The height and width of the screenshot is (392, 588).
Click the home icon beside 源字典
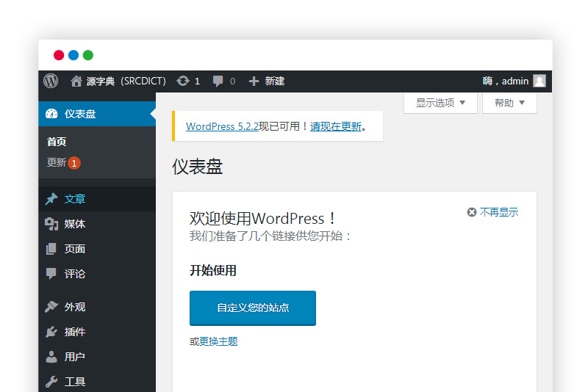(x=76, y=81)
